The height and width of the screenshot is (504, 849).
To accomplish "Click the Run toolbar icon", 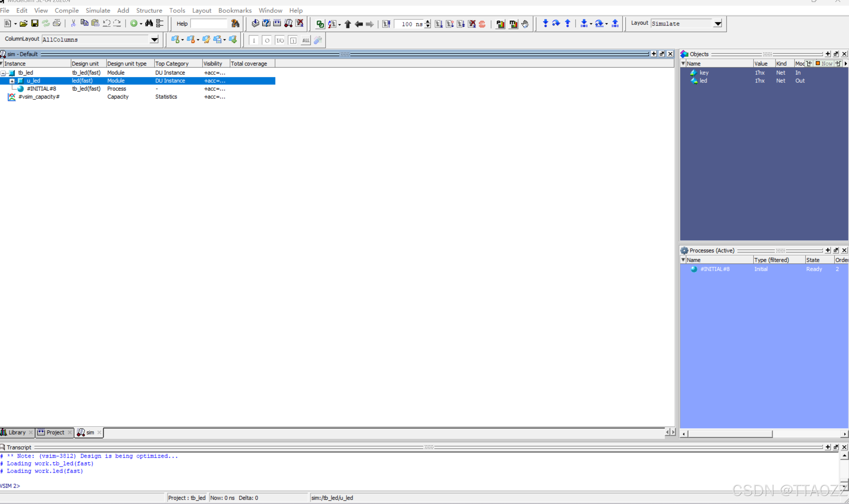I will point(438,24).
